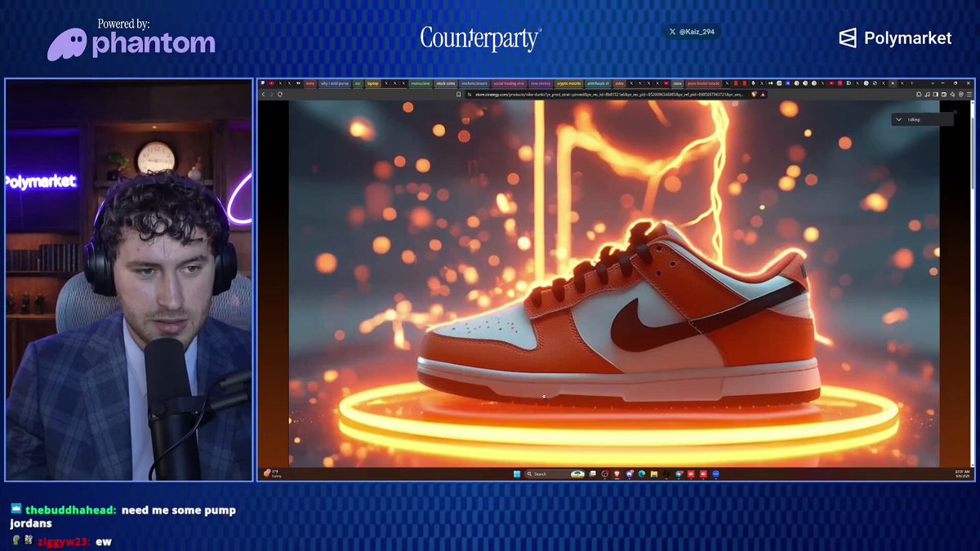980x551 pixels.
Task: Open the 'laptop' tab group
Action: pyautogui.click(x=372, y=83)
